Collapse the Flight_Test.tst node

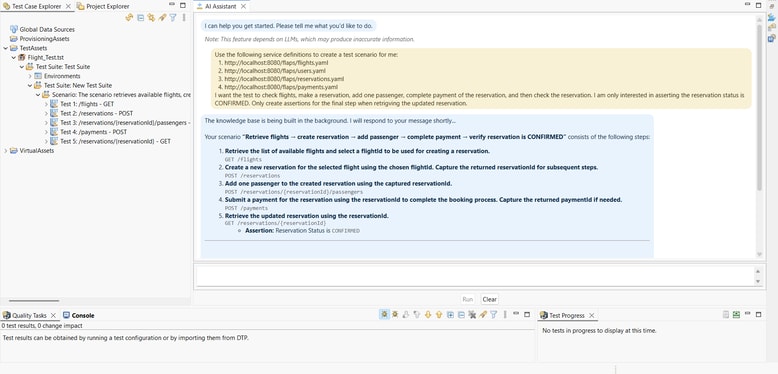point(13,58)
